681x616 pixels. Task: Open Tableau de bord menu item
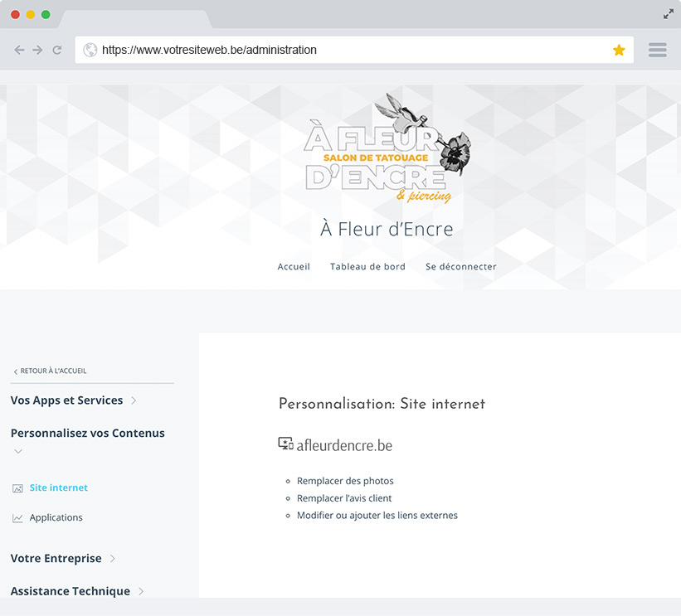pos(367,267)
